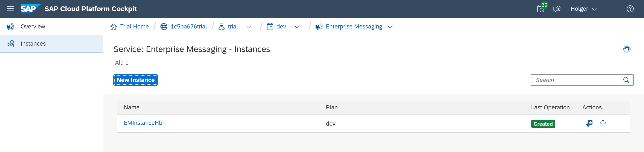Open the help question mark icon
Image resolution: width=644 pixels, height=152 pixels.
630,9
